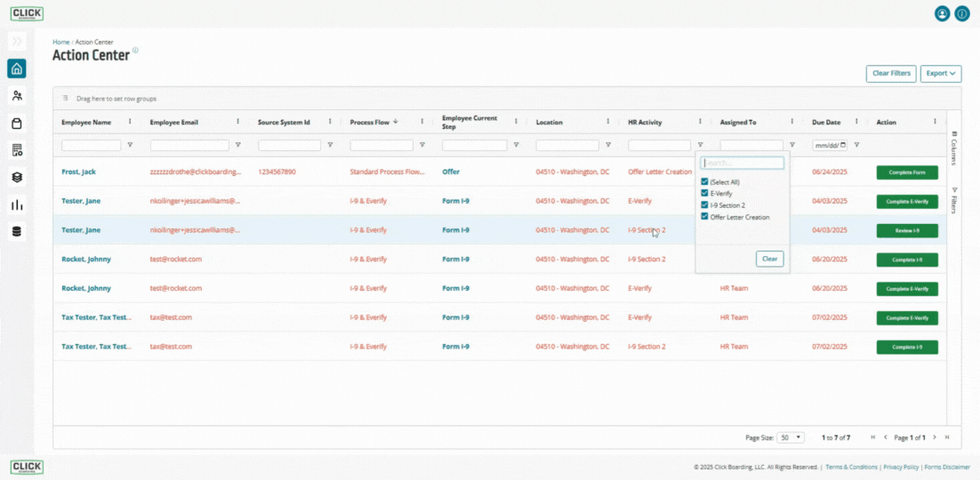980x480 pixels.
Task: Open Action column menu dots
Action: tap(935, 122)
